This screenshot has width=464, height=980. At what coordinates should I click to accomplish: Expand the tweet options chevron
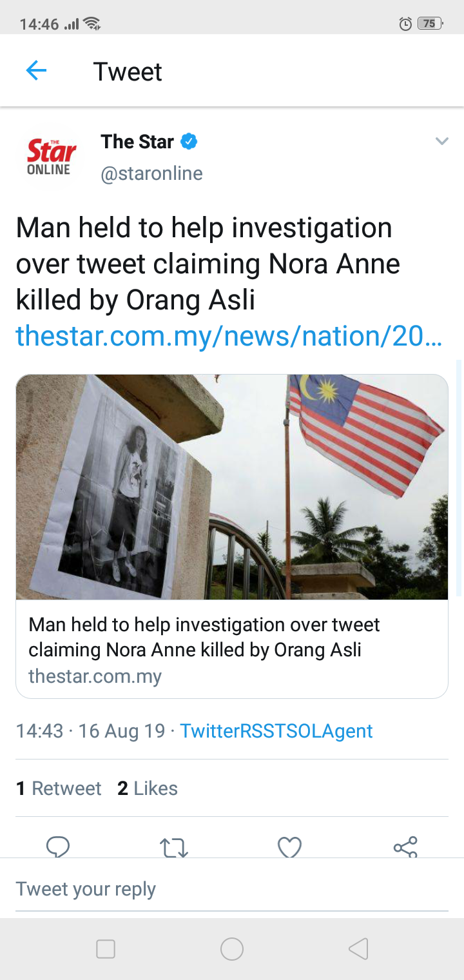(441, 142)
